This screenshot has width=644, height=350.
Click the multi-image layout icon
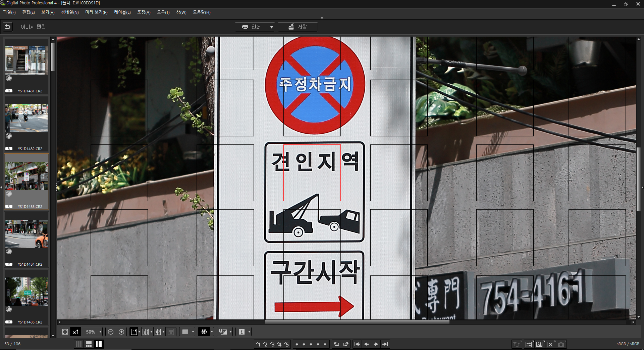click(171, 332)
